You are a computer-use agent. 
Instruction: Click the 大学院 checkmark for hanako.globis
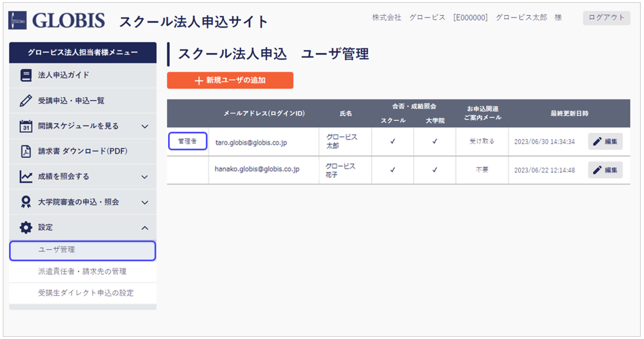click(x=435, y=169)
